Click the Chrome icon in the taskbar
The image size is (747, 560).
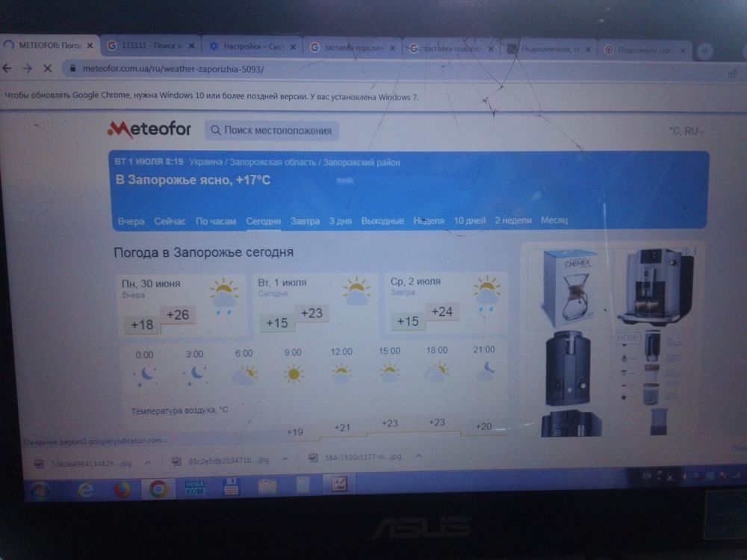158,488
